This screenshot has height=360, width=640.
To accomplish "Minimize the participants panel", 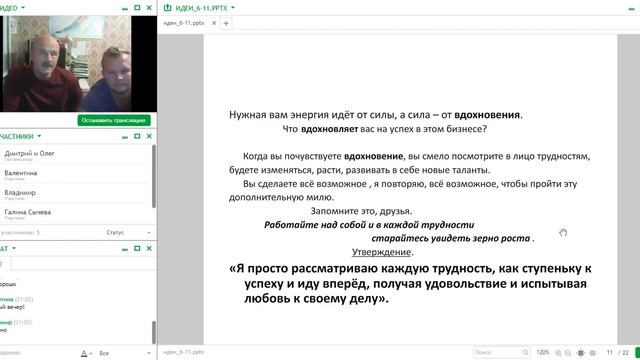I will point(125,137).
